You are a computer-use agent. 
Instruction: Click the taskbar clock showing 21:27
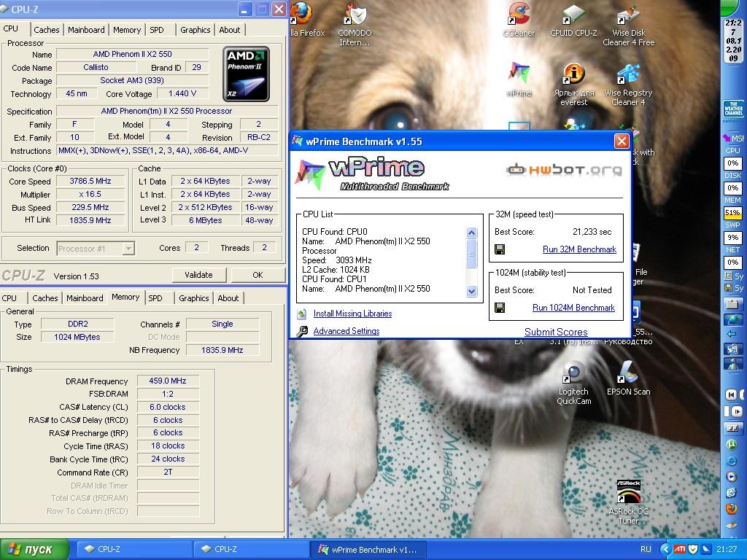coord(727,549)
